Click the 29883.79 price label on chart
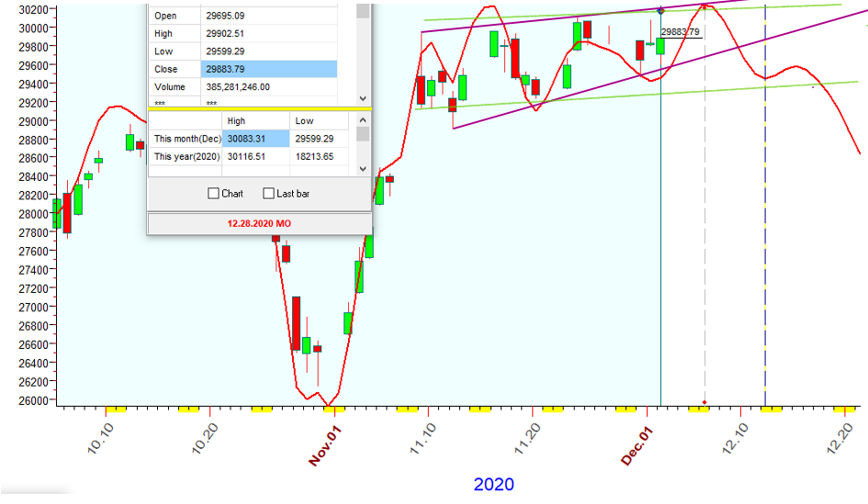 682,32
